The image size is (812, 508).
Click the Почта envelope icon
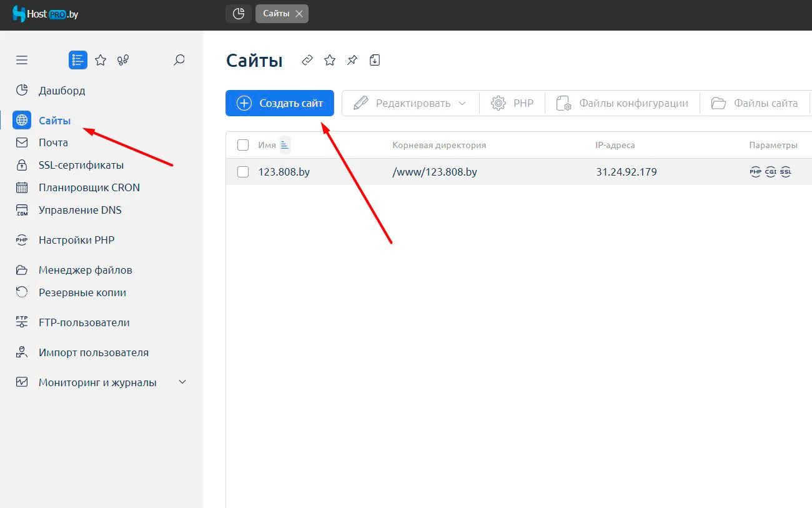point(22,142)
